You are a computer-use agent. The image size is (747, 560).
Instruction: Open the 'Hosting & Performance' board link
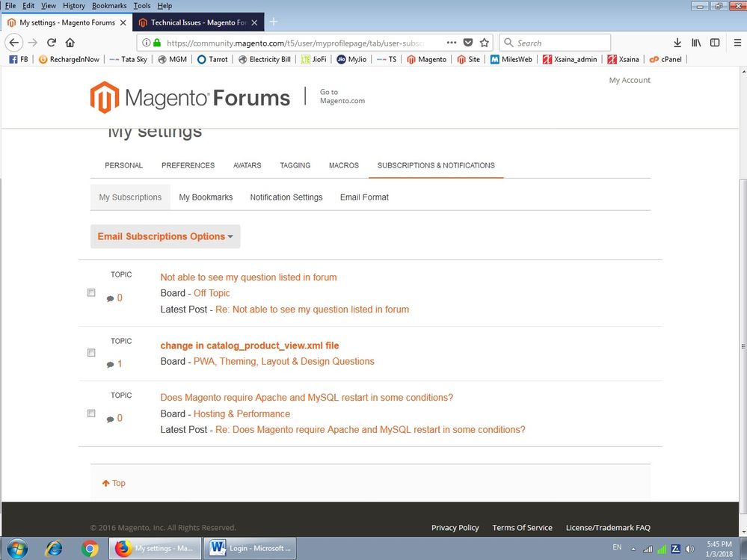[242, 413]
